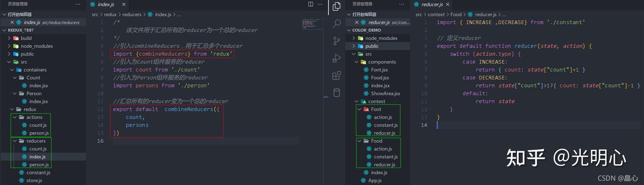This screenshot has width=644, height=185.
Task: Open Explorer view in right window's activity bar
Action: click(x=337, y=6)
